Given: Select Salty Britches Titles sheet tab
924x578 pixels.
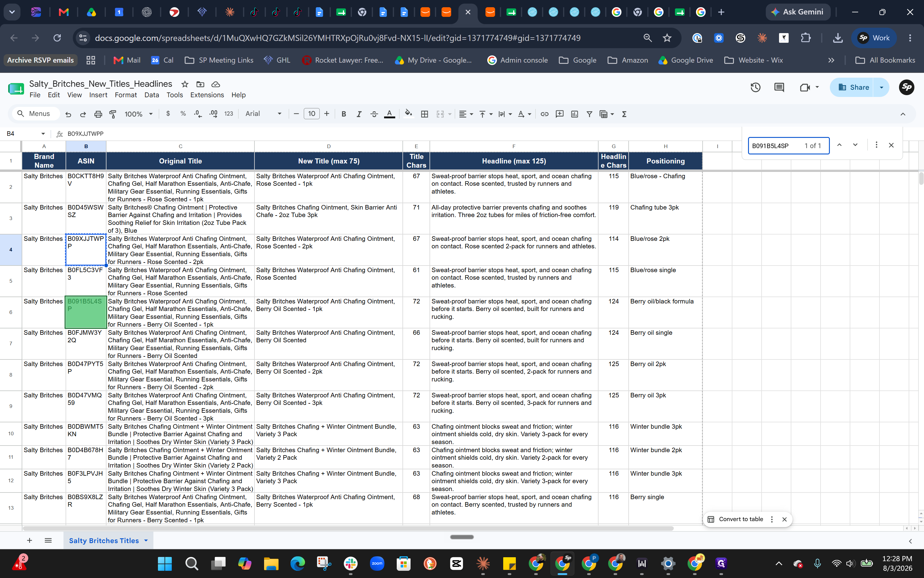Looking at the screenshot, I should tap(104, 541).
